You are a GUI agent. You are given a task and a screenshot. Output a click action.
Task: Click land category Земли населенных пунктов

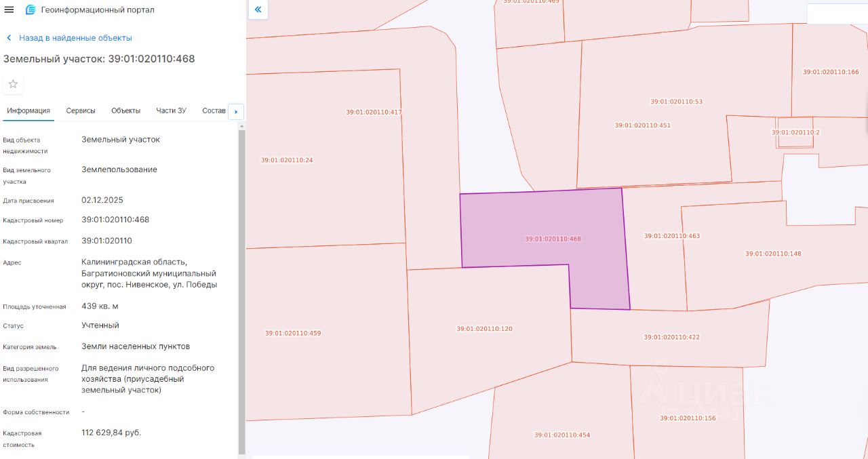pyautogui.click(x=136, y=346)
